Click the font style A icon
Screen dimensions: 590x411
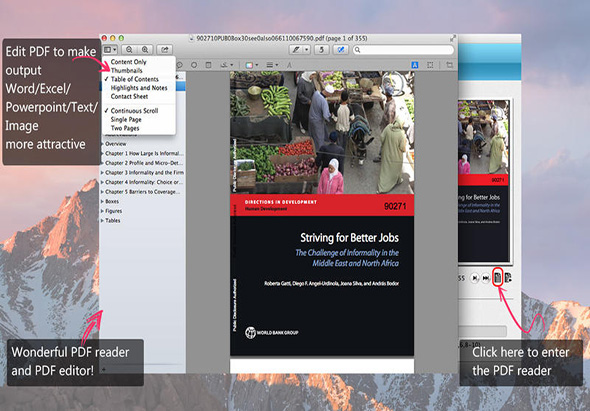point(289,65)
